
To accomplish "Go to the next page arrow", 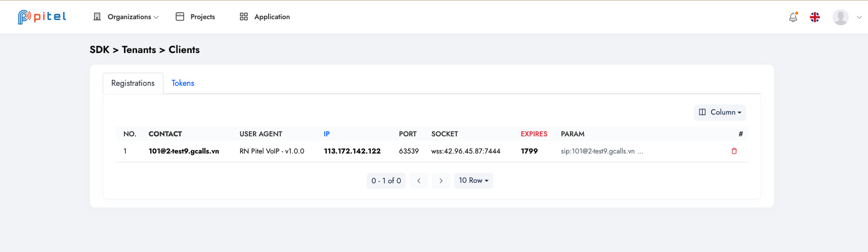I will 441,181.
